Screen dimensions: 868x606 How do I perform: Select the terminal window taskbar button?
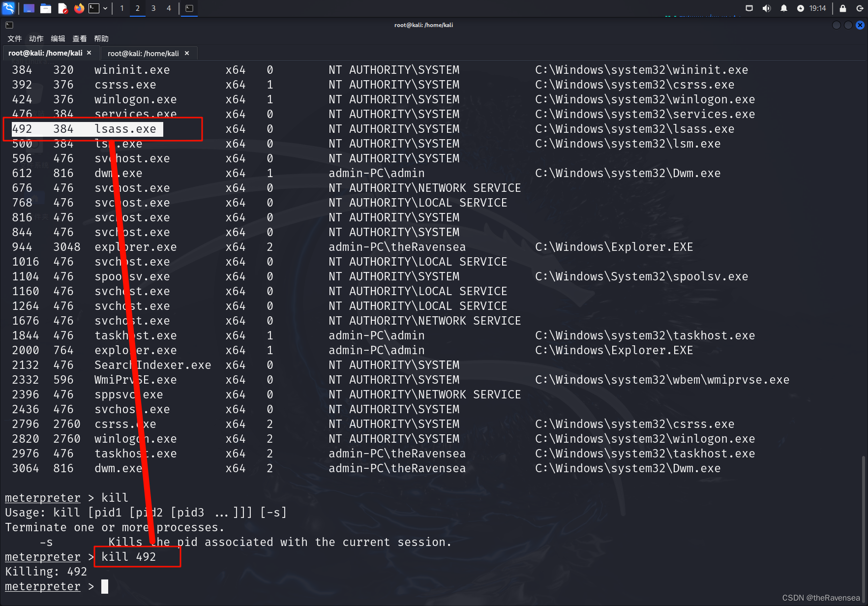click(x=189, y=8)
